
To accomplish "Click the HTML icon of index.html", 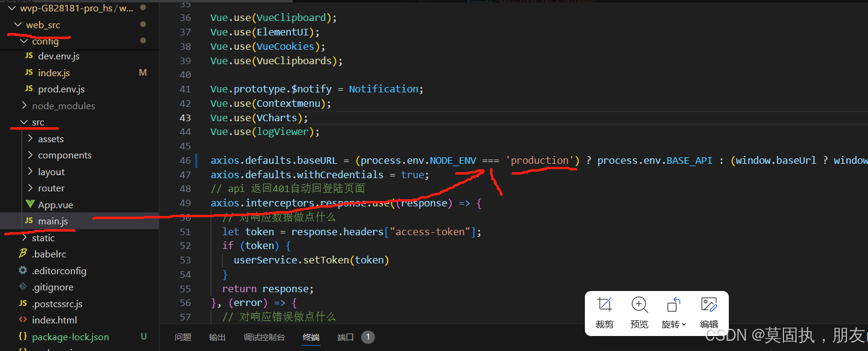I will coord(23,320).
